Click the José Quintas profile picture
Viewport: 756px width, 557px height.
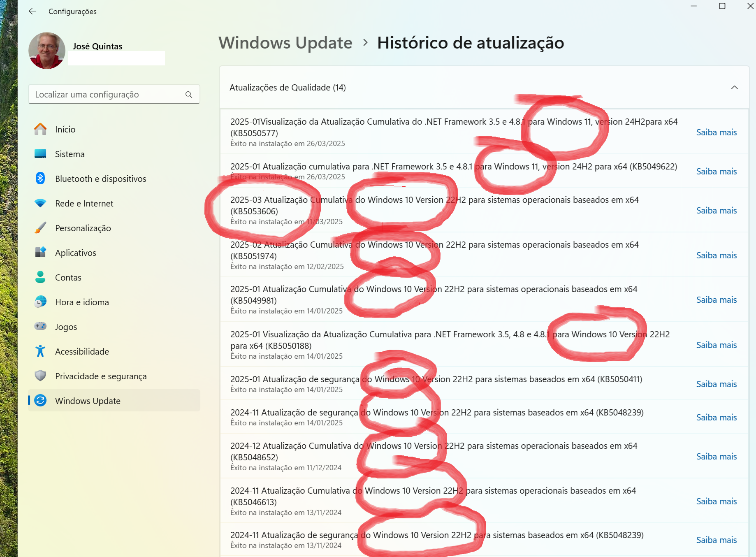47,51
